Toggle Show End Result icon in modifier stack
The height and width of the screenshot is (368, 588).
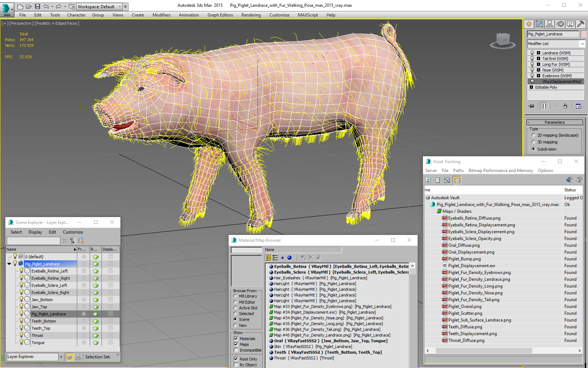pos(544,106)
